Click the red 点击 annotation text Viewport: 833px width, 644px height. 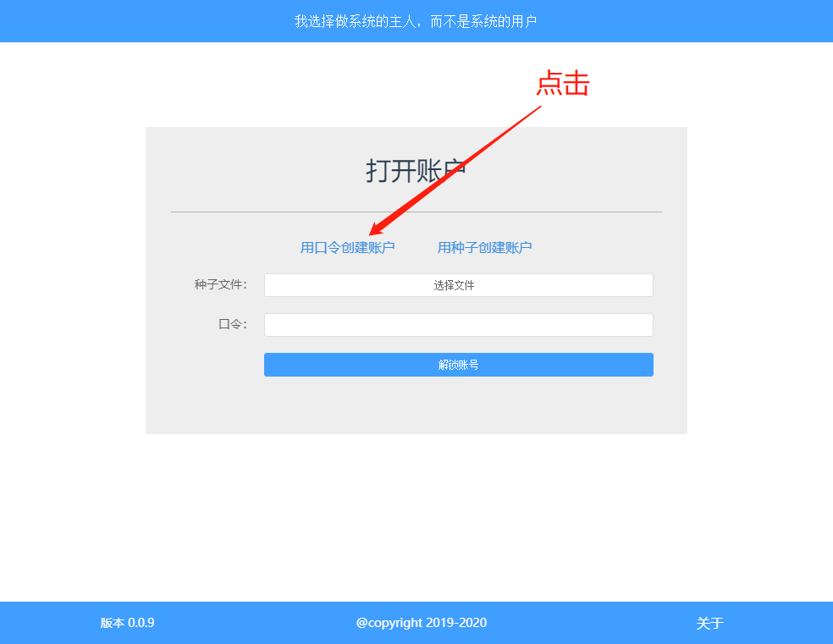click(563, 83)
